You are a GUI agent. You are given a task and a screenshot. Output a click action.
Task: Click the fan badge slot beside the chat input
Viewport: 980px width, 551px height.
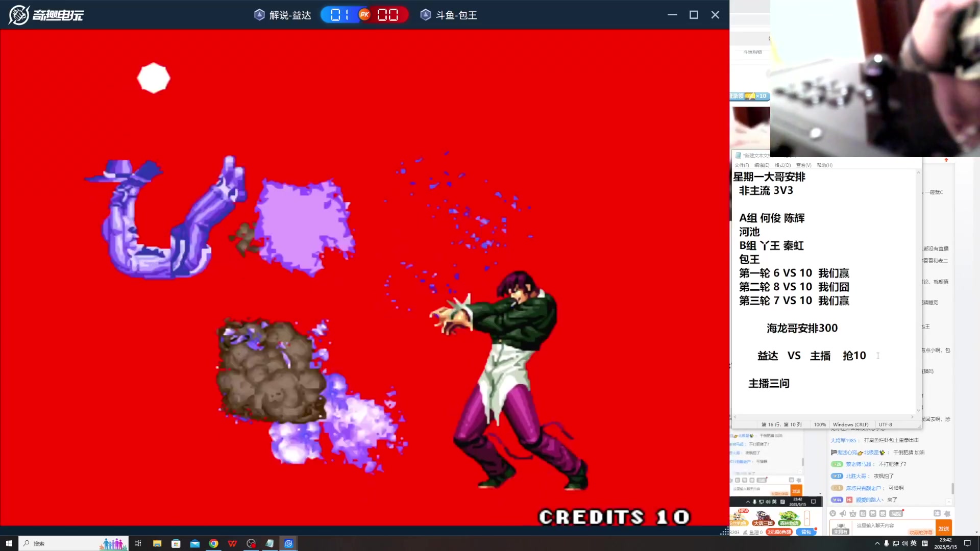point(841,528)
